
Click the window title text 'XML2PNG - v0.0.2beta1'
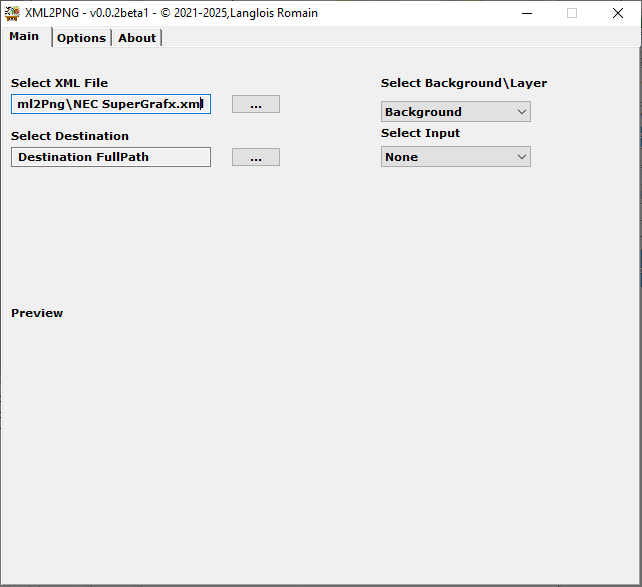[90, 13]
